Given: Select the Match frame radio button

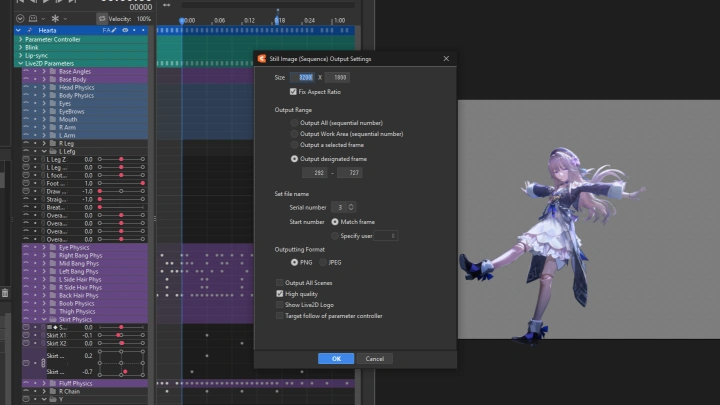Looking at the screenshot, I should pos(335,222).
